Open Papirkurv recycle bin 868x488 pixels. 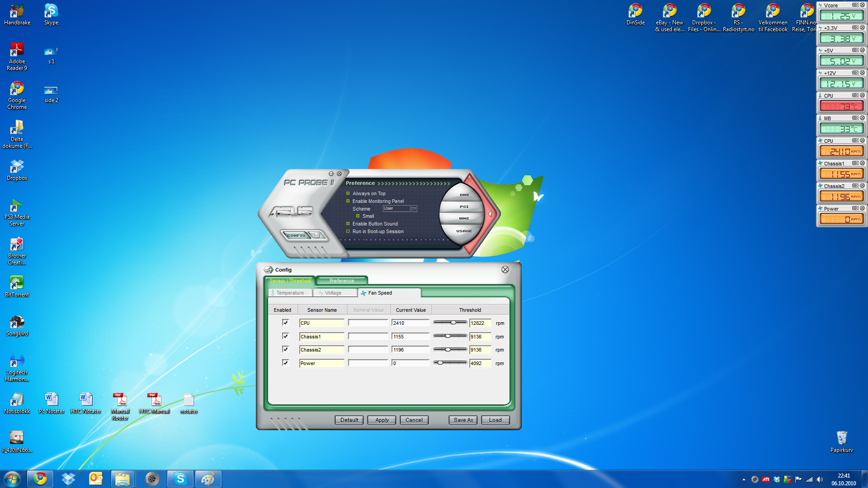point(842,442)
